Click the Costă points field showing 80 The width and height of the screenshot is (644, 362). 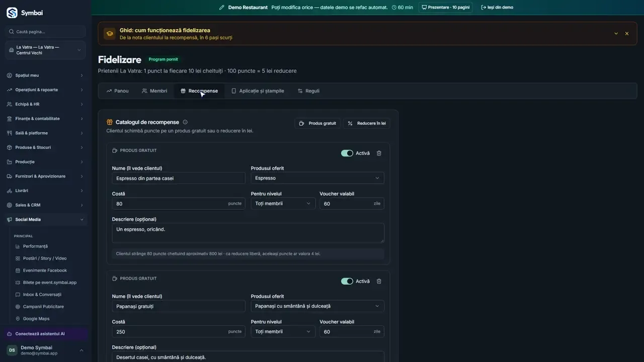click(179, 204)
